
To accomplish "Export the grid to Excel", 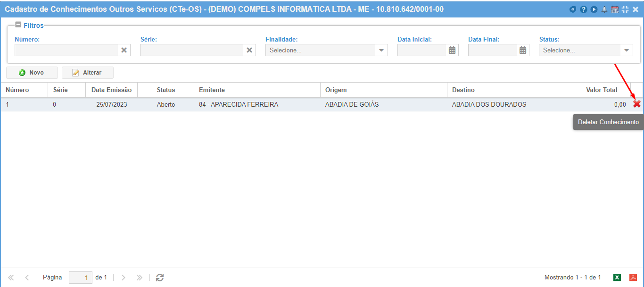I will (x=617, y=278).
